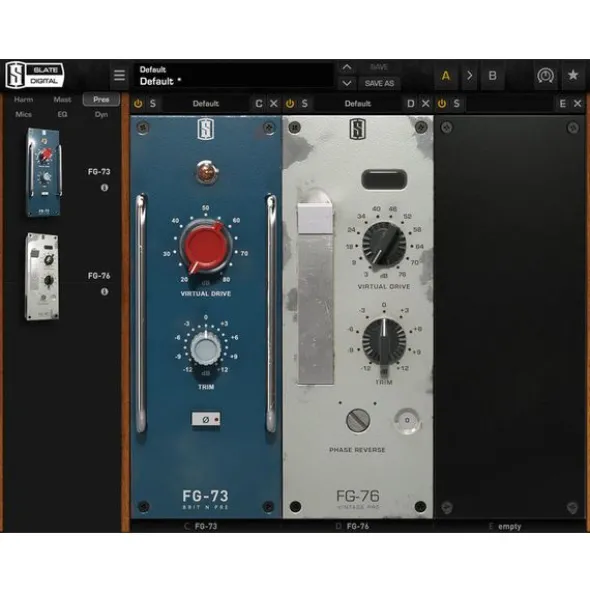590x591 pixels.
Task: Switch to the Mast category tab
Action: click(x=62, y=100)
